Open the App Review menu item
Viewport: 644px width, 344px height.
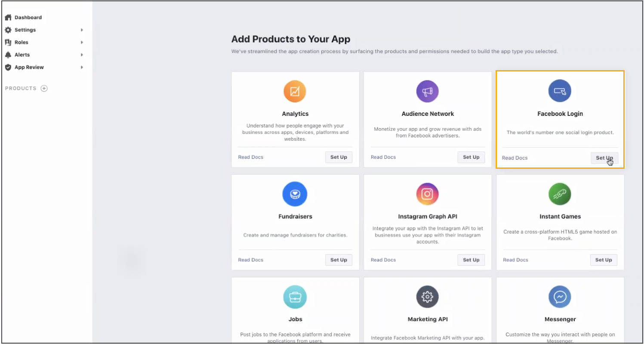tap(29, 67)
